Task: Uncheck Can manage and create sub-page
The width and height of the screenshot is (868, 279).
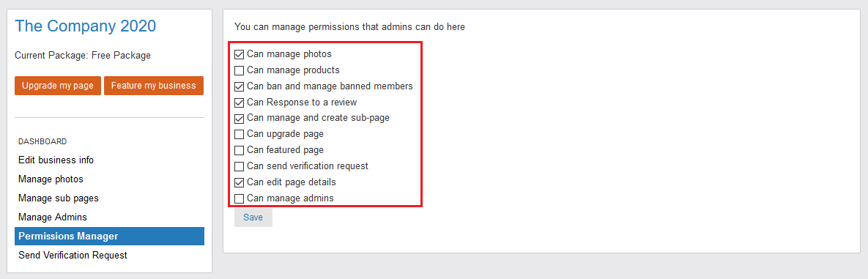Action: pyautogui.click(x=239, y=118)
